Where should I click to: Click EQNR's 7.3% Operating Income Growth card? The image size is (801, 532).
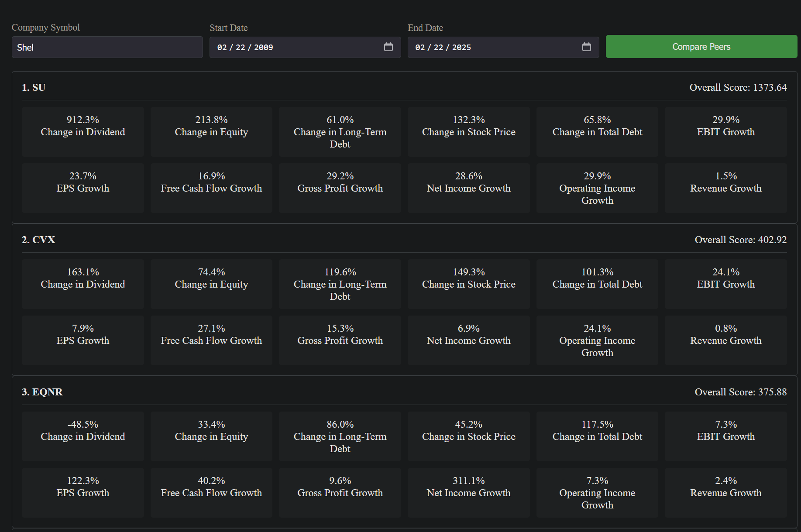(x=597, y=493)
